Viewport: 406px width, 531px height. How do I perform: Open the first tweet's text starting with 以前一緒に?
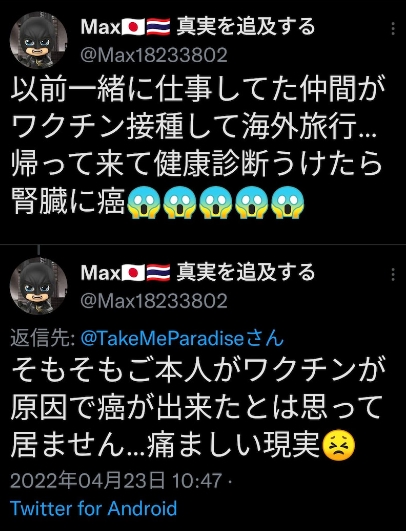[x=198, y=147]
